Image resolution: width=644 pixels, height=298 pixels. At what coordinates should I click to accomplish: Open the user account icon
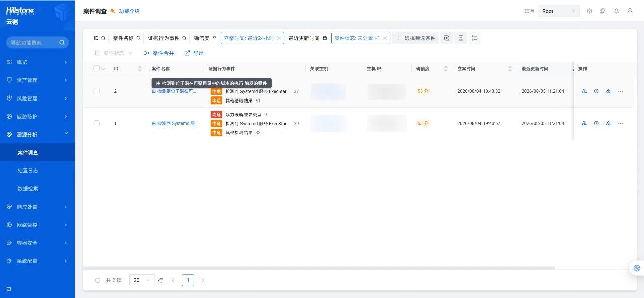coord(630,11)
